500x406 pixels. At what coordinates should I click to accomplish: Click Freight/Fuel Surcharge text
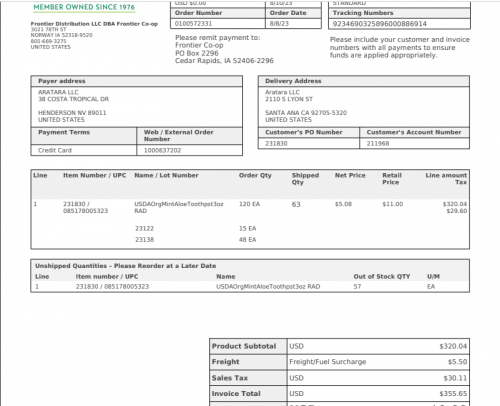[328, 362]
